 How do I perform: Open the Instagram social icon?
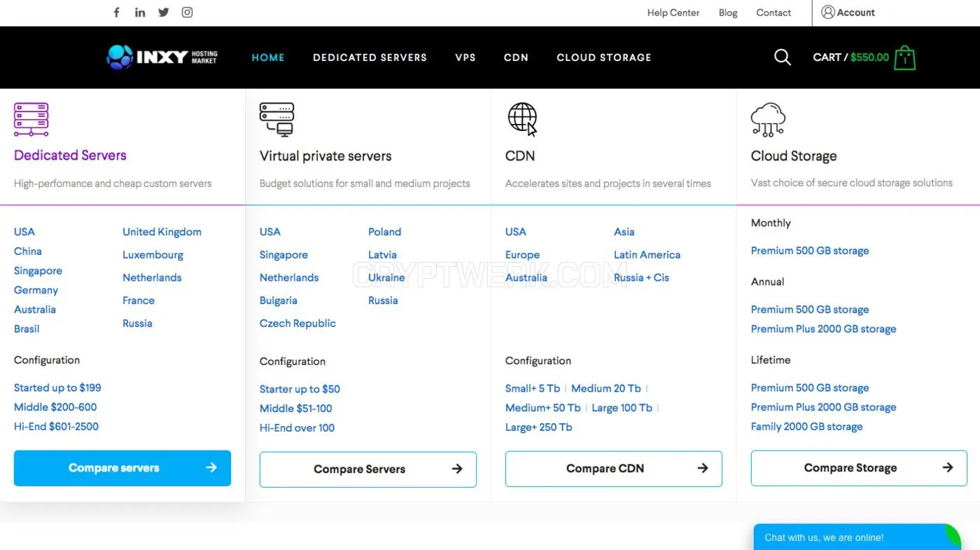tap(187, 13)
